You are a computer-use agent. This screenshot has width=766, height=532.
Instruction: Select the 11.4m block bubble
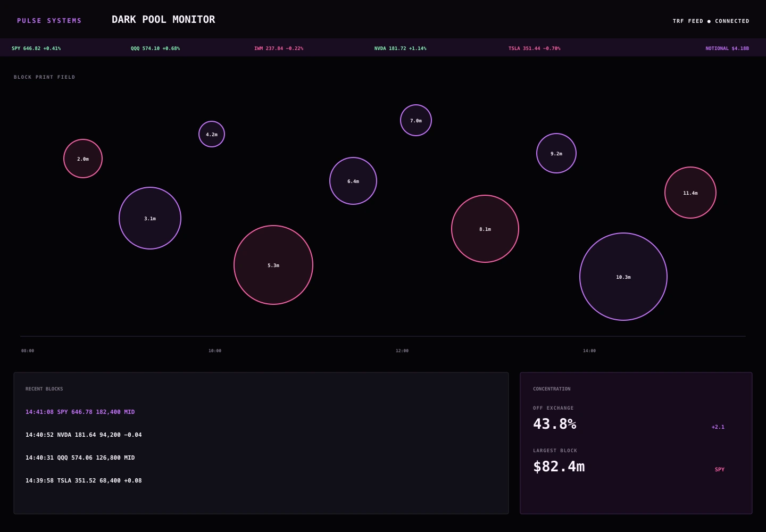(690, 193)
